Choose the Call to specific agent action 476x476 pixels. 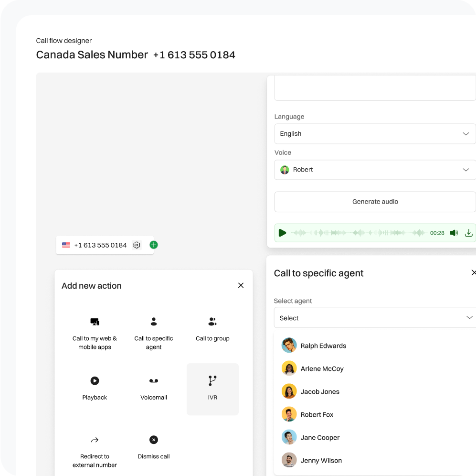pos(154,332)
